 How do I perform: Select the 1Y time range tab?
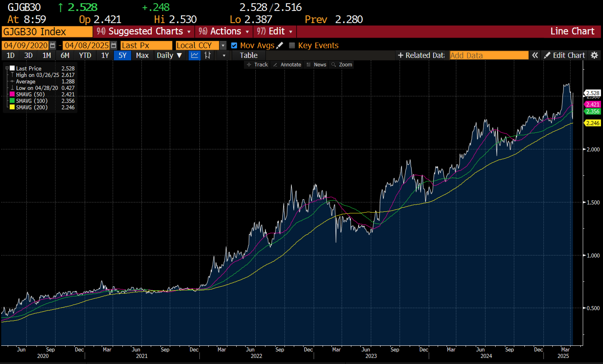pos(105,55)
